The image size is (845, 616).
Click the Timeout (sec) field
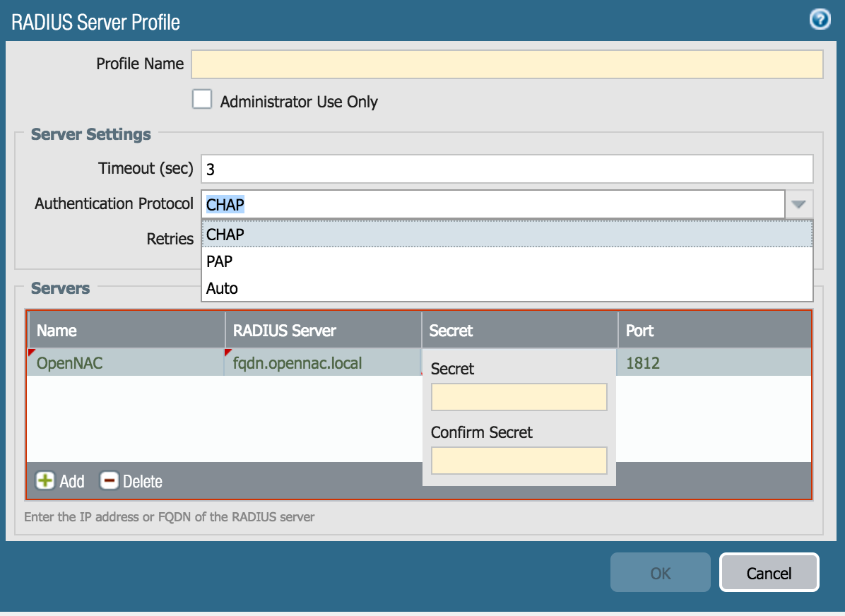(x=507, y=170)
